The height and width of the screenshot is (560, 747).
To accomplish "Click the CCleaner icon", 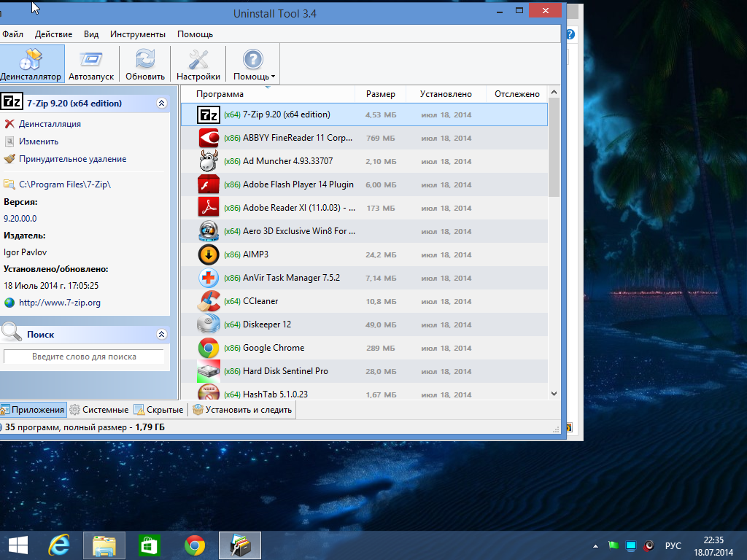I will click(208, 301).
